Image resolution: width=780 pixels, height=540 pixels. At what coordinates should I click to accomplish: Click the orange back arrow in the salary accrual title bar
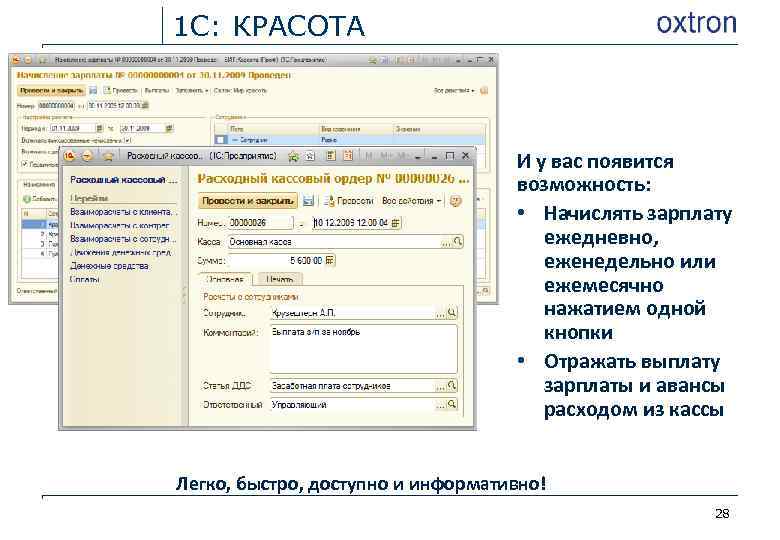pyautogui.click(x=28, y=60)
